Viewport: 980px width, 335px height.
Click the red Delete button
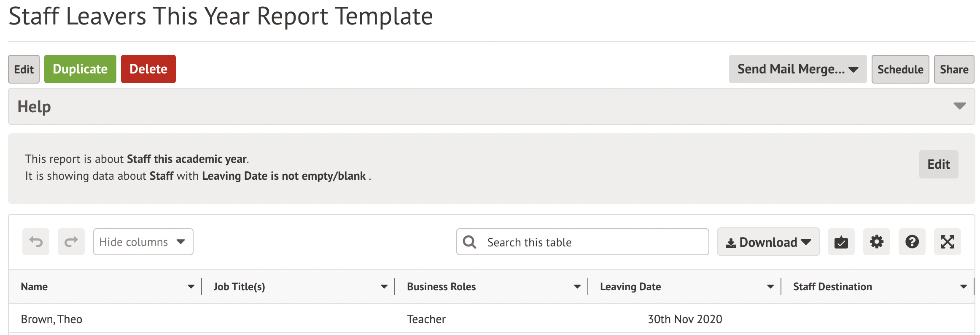click(x=148, y=69)
